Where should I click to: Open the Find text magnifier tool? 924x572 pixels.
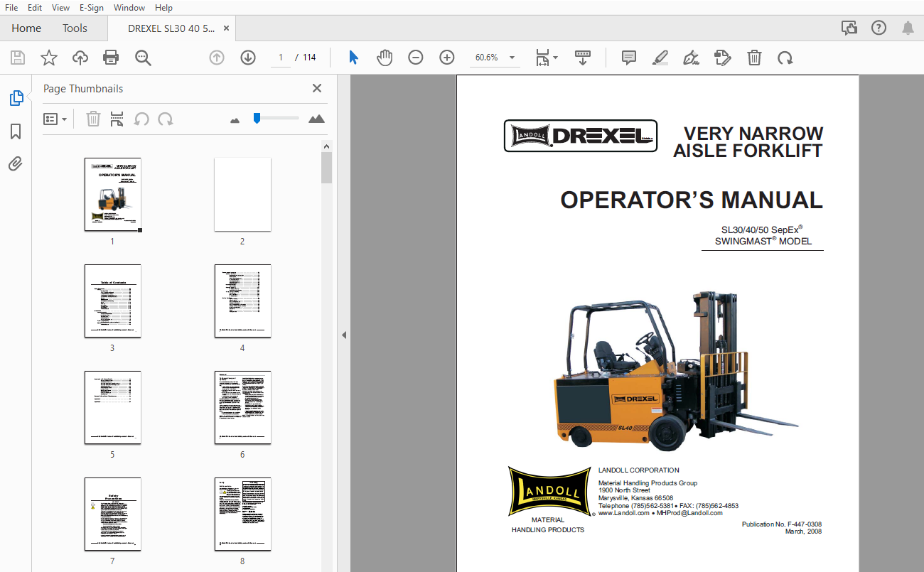point(143,58)
